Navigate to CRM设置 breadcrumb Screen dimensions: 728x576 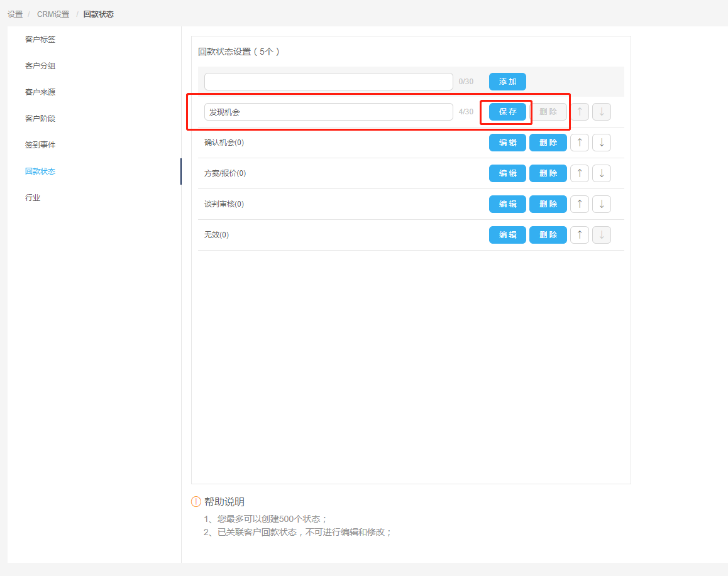(53, 14)
